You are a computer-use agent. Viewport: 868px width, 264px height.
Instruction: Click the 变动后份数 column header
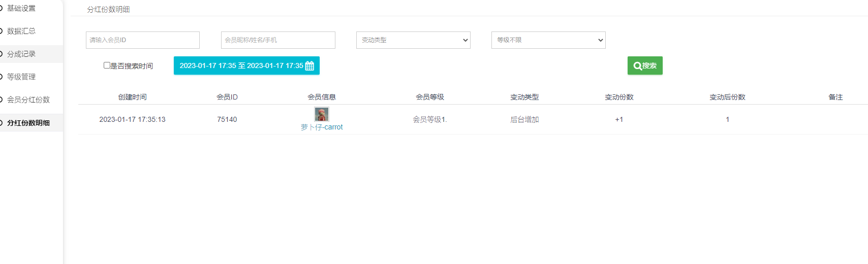[x=727, y=97]
